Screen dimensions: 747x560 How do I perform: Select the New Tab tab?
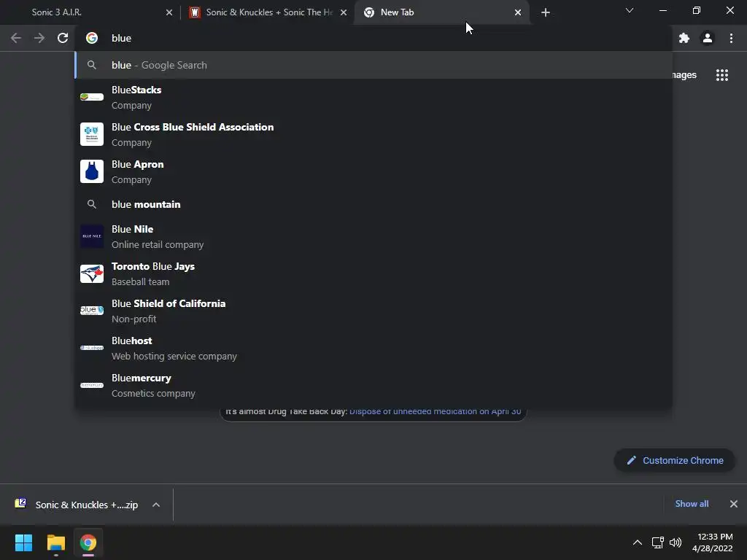pos(441,12)
